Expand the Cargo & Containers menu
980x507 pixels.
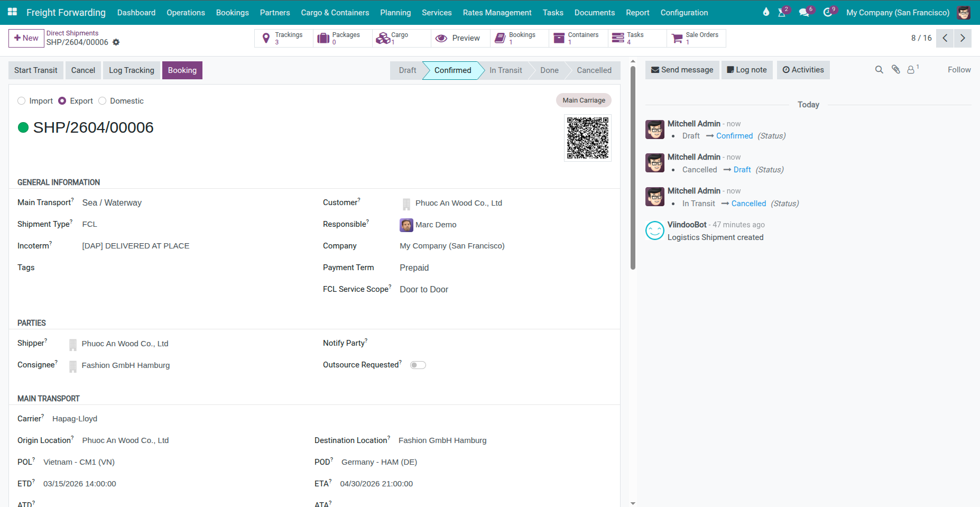coord(335,12)
